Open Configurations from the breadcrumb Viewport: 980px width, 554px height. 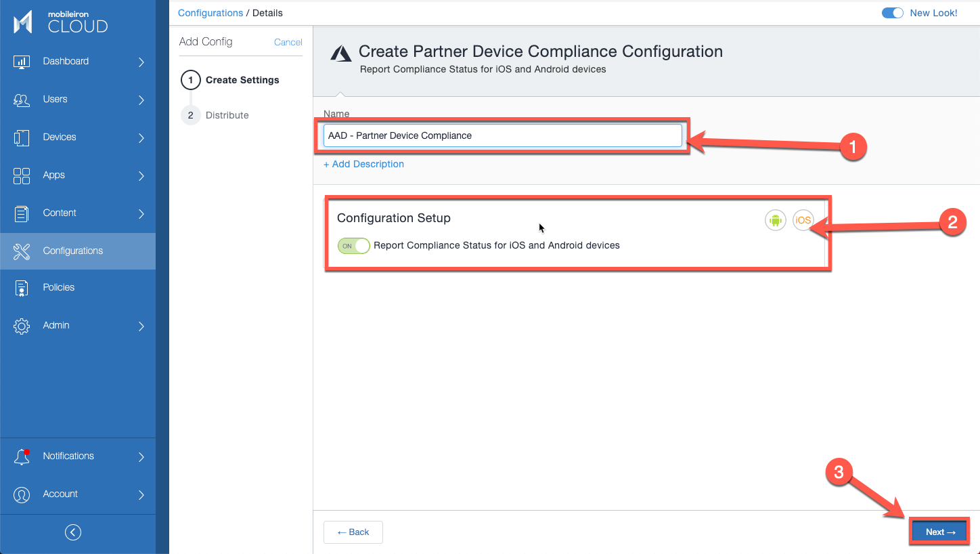pyautogui.click(x=210, y=12)
